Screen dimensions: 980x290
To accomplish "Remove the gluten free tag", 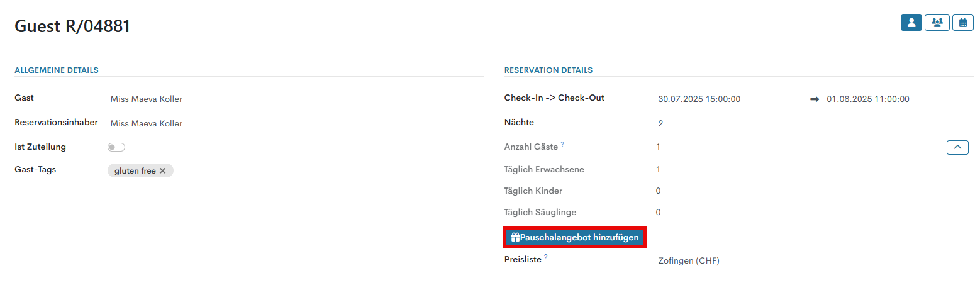I will [x=162, y=171].
